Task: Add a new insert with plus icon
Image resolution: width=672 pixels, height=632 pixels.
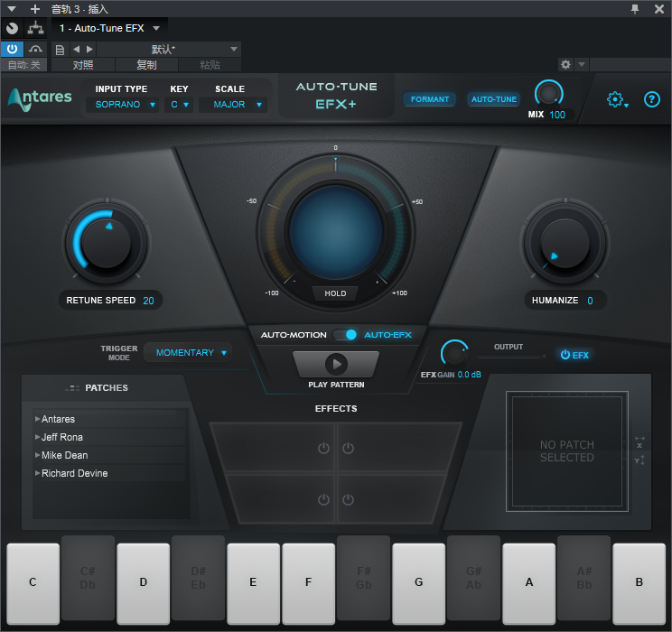Action: pyautogui.click(x=35, y=8)
